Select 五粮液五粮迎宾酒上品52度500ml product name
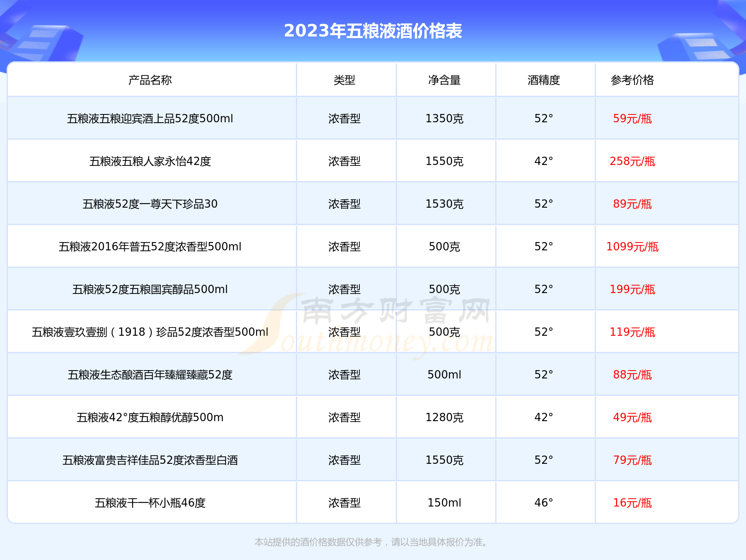This screenshot has width=746, height=560. (x=150, y=119)
